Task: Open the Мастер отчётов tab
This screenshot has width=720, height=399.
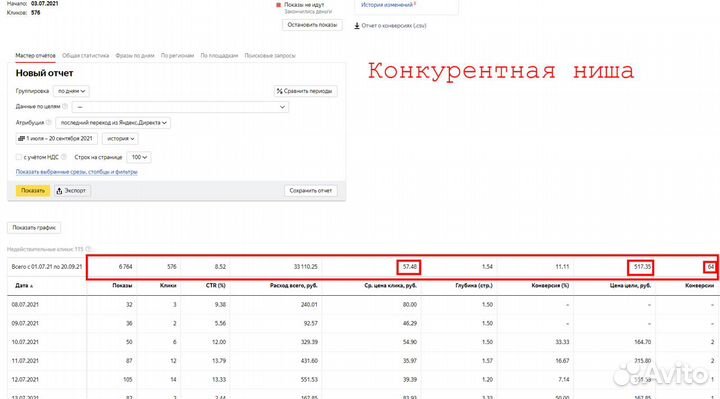Action: click(x=35, y=56)
